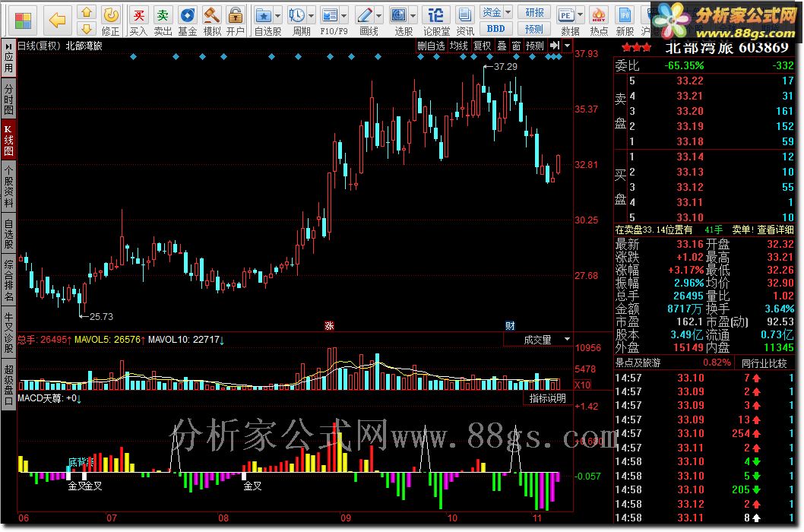The image size is (804, 532).
Task: Expand the 画线 dropdown arrow
Action: pyautogui.click(x=378, y=15)
